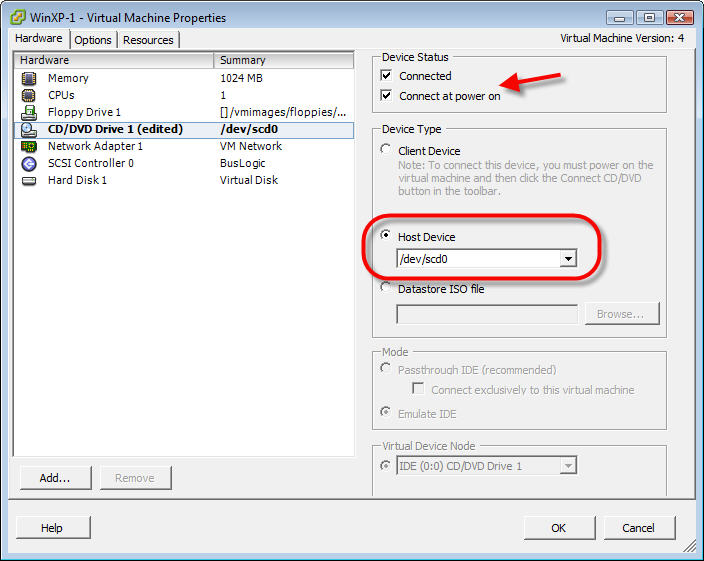Click the Memory chip icon in hardware list

[x=29, y=78]
